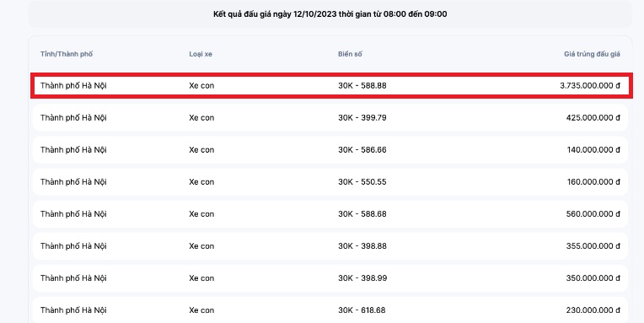Select the price 560.000.000 đ
644x323 pixels.
[x=593, y=214]
